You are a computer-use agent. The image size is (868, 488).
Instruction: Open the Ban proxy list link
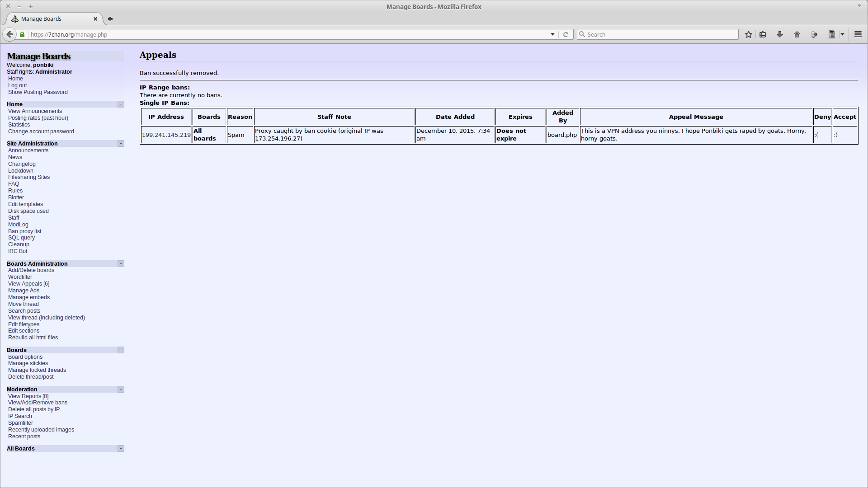click(25, 231)
